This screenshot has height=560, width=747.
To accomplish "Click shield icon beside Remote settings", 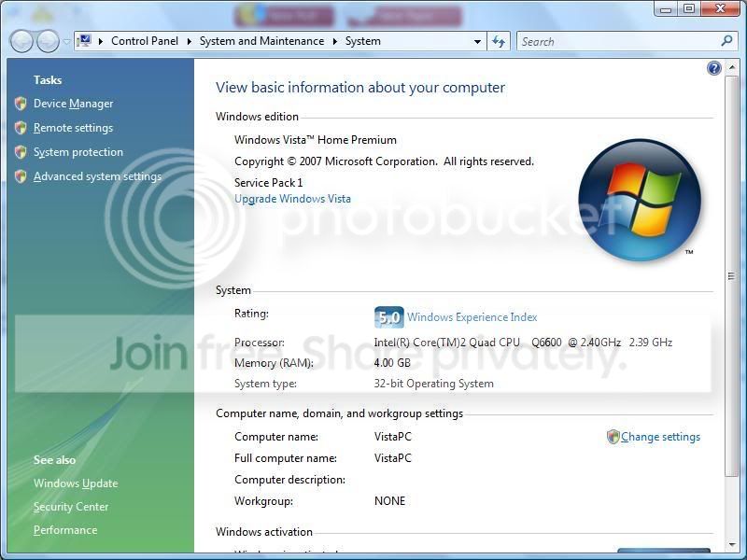I will [x=21, y=128].
